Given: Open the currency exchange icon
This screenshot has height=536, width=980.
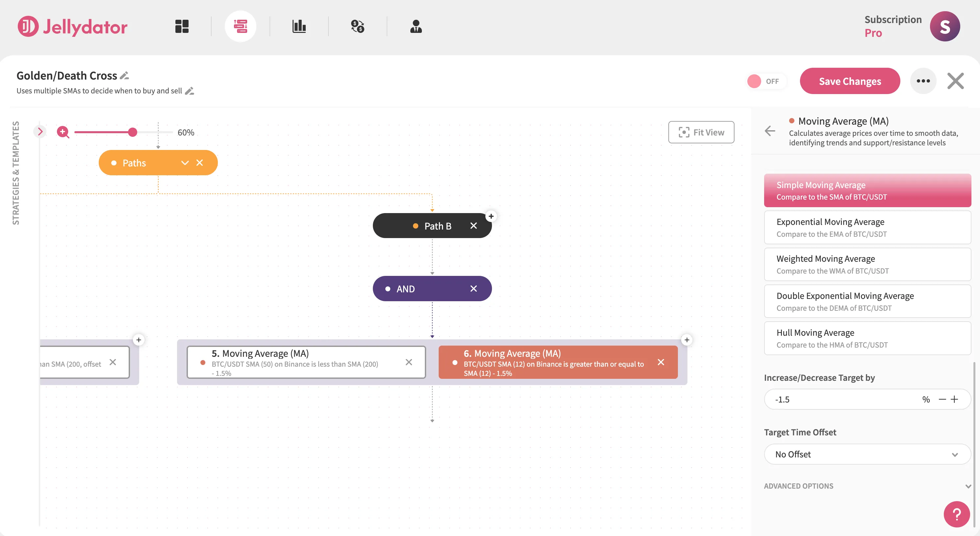Looking at the screenshot, I should click(x=358, y=26).
